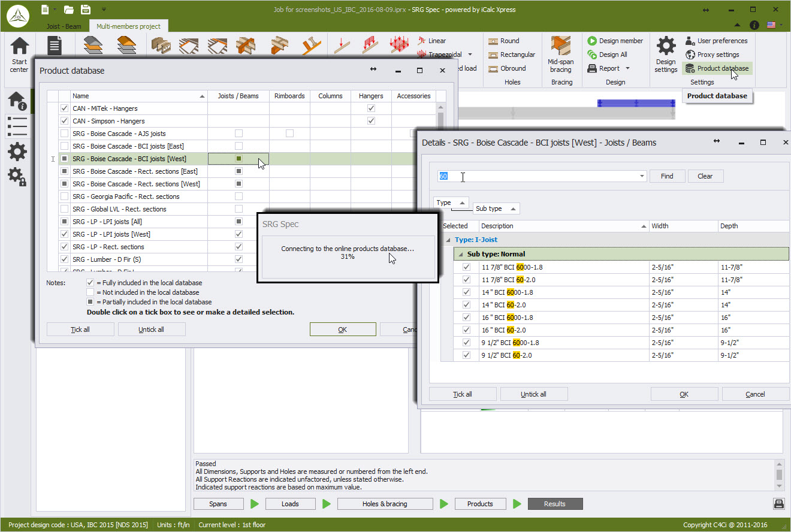Go to the Holes & bracing step

pyautogui.click(x=385, y=504)
